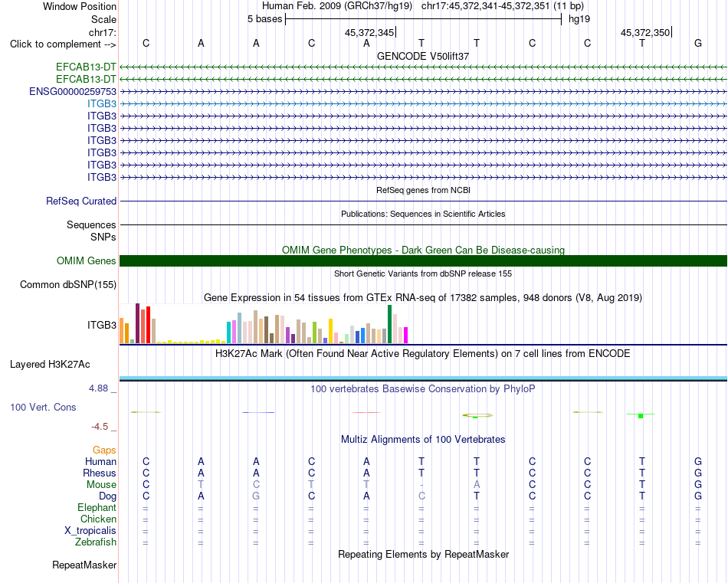The height and width of the screenshot is (583, 728).
Task: Click the Gaps label in Multiz track
Action: click(x=104, y=450)
